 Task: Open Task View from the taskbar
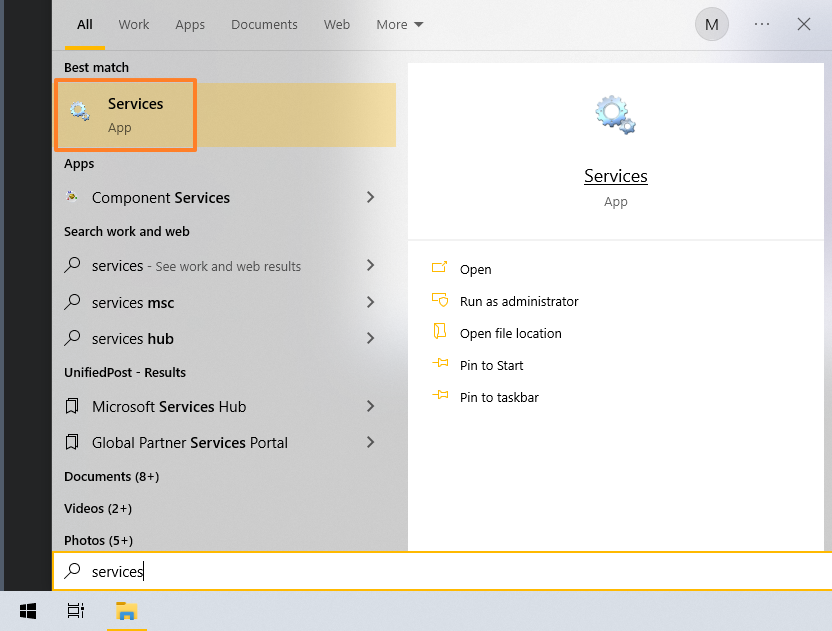76,611
